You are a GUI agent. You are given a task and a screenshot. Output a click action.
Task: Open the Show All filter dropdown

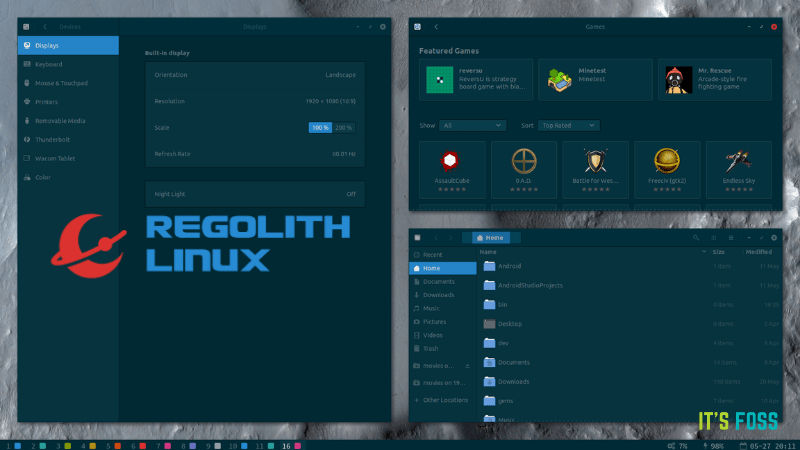(x=472, y=126)
